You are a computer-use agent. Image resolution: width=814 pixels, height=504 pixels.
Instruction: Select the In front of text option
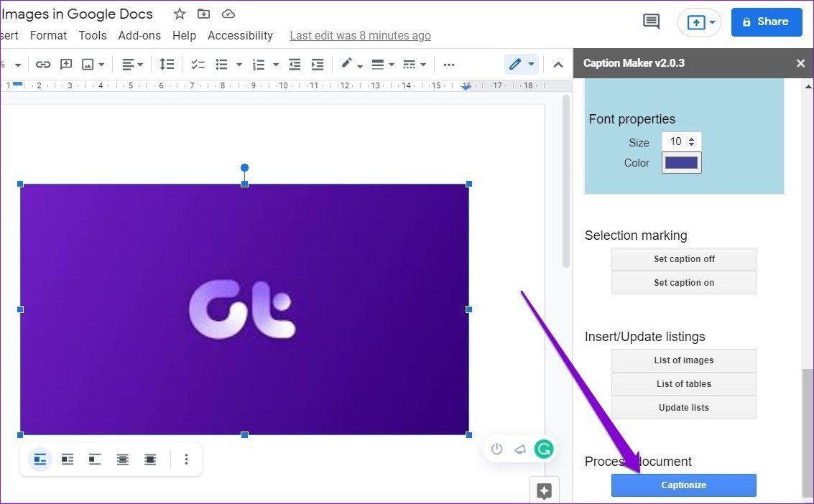[150, 459]
